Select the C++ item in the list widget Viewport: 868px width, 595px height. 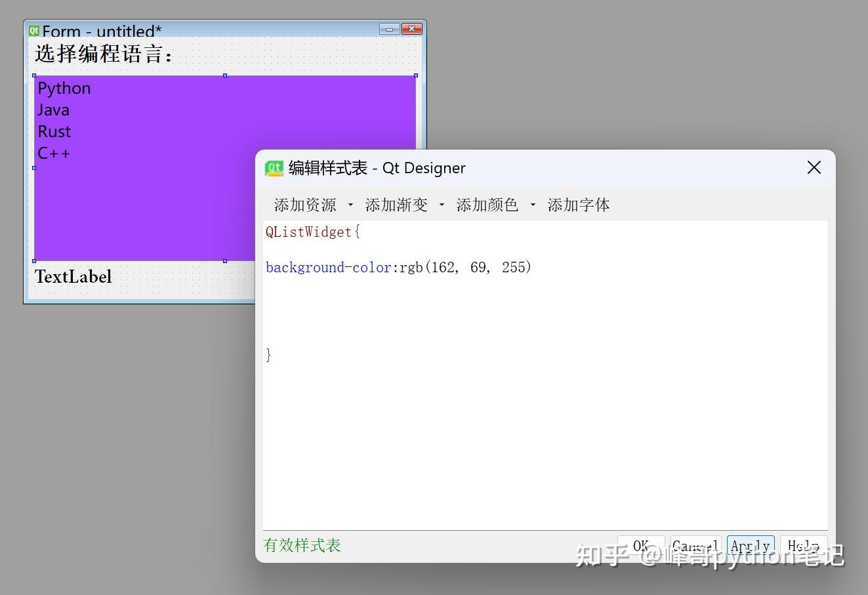[x=53, y=153]
